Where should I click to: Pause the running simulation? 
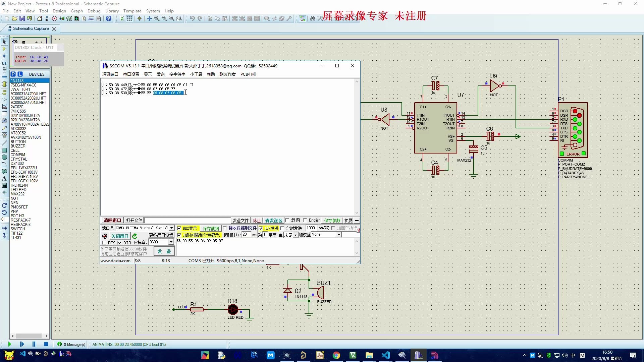(x=34, y=344)
